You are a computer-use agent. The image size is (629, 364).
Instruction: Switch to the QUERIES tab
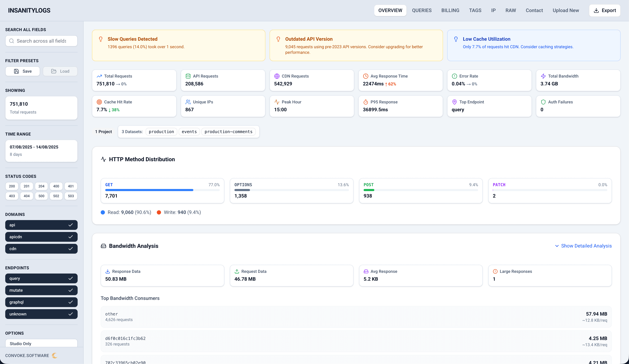tap(422, 10)
